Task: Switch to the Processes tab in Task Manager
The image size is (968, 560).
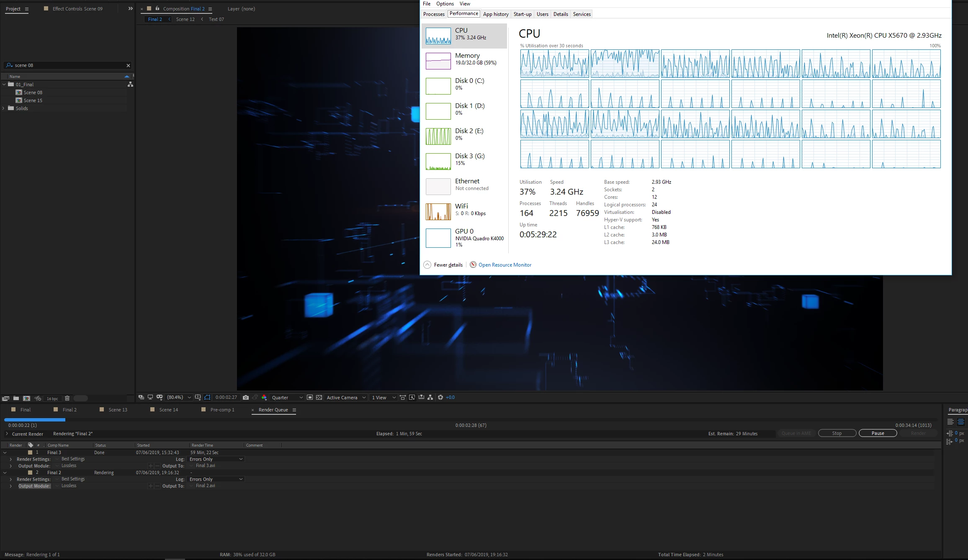Action: [x=433, y=14]
